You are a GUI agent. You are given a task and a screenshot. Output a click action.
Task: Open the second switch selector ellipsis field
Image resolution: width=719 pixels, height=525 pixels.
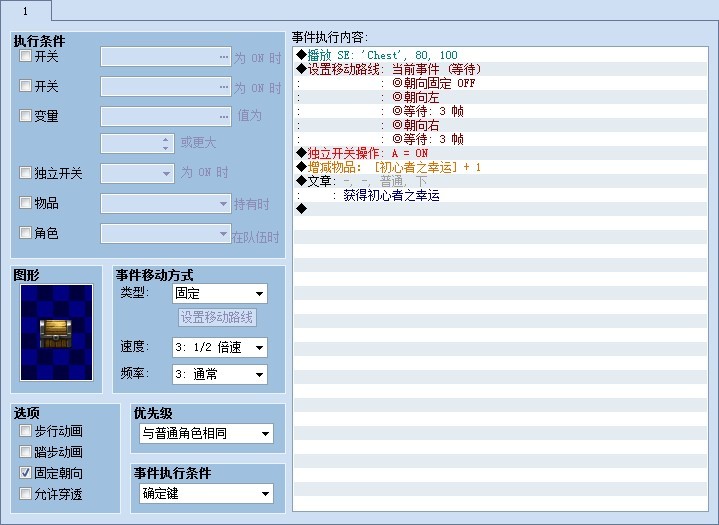click(166, 87)
